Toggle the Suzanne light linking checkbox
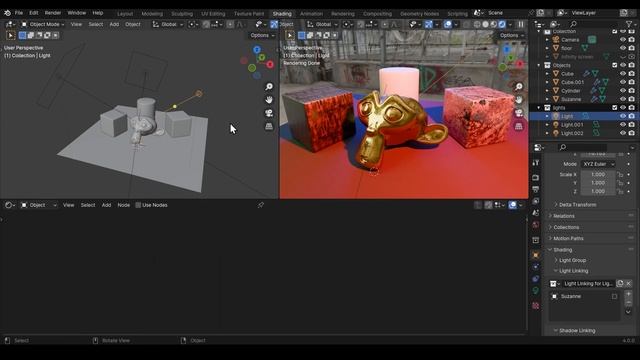This screenshot has height=360, width=640. [614, 297]
